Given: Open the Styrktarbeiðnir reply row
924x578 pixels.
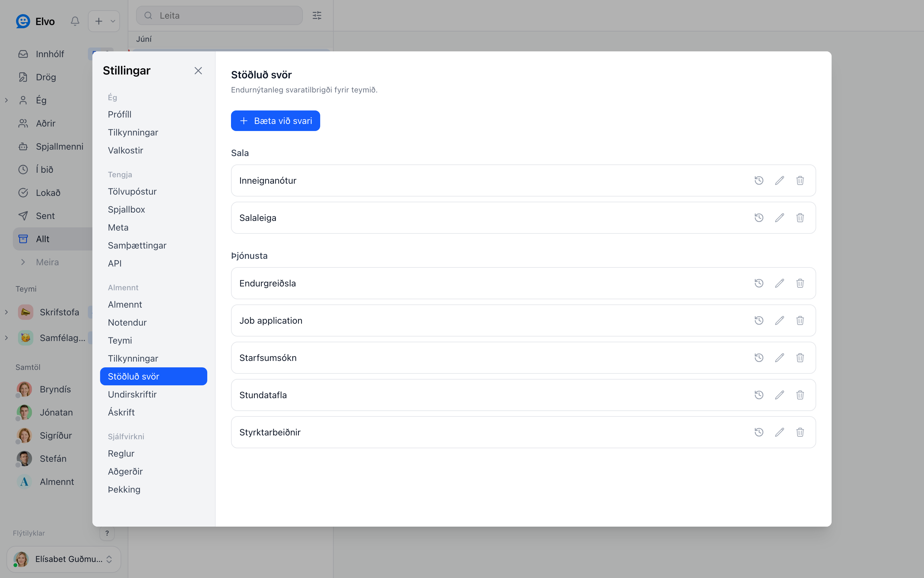Looking at the screenshot, I should coord(523,432).
